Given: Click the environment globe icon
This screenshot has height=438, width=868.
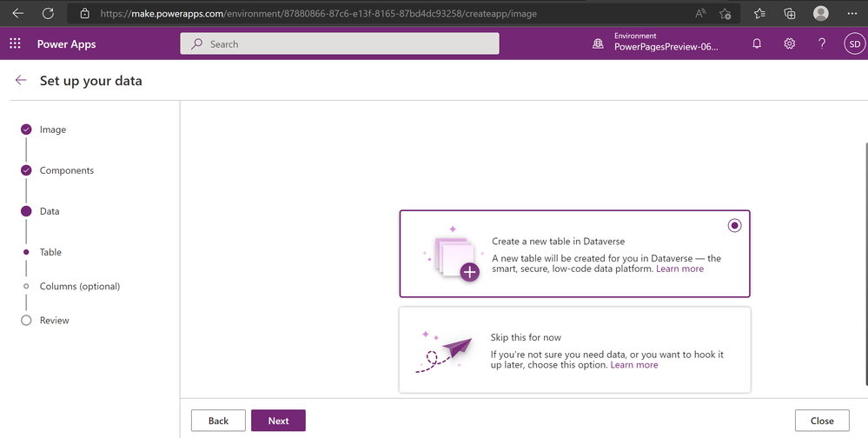Looking at the screenshot, I should 598,43.
